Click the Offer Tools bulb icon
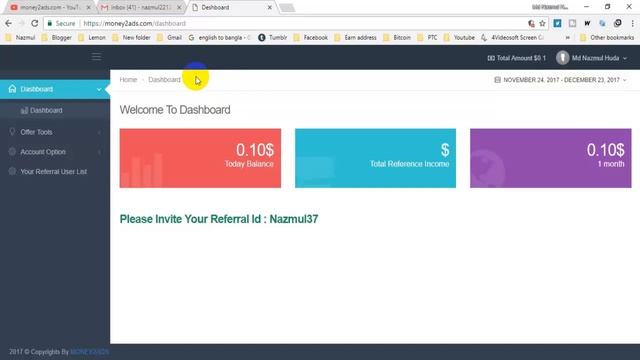The width and height of the screenshot is (640, 360). click(12, 132)
